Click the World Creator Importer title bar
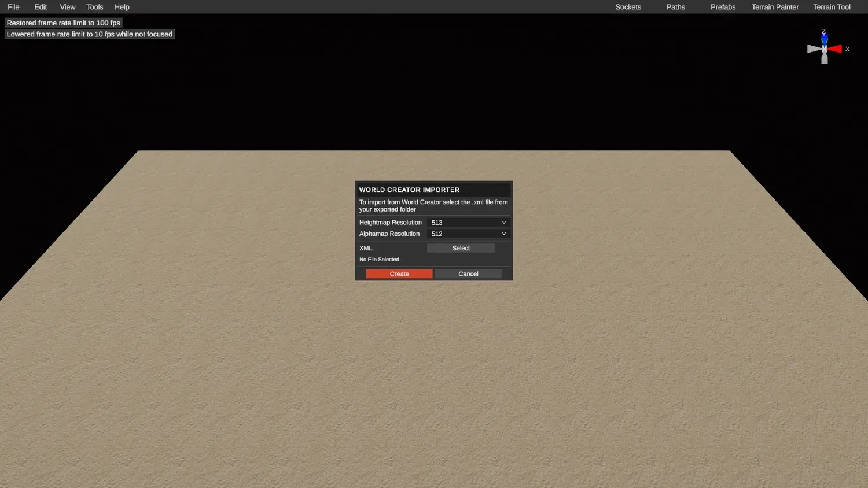The width and height of the screenshot is (868, 488). (433, 190)
